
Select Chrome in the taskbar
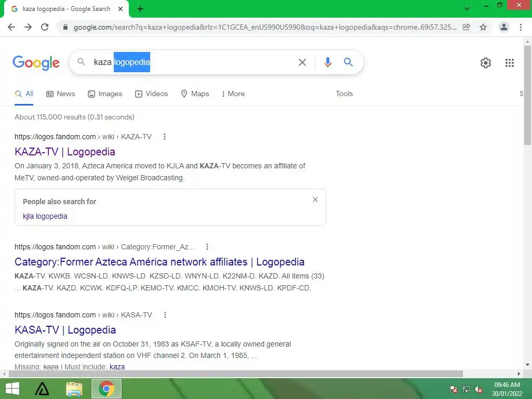(x=107, y=389)
